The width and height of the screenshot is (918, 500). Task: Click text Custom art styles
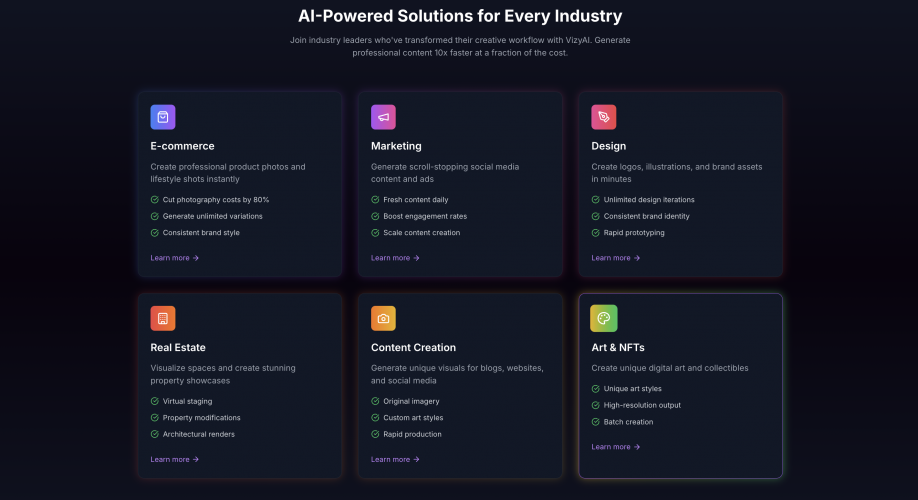(x=413, y=417)
